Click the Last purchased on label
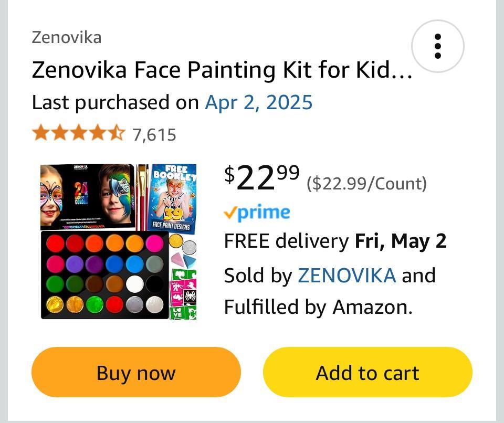Image resolution: width=504 pixels, height=423 pixels. [x=115, y=102]
